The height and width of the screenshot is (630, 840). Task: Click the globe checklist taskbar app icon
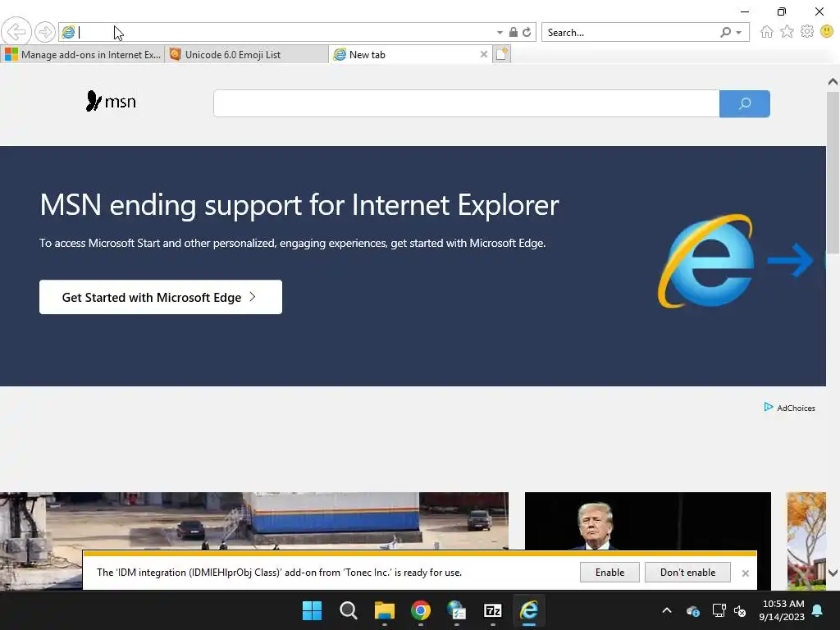point(456,610)
